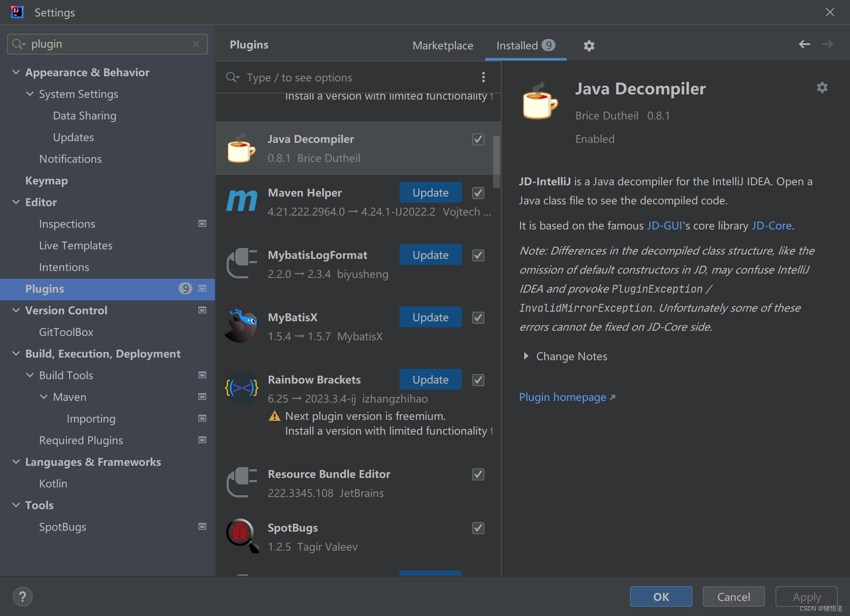The width and height of the screenshot is (850, 616).
Task: Open the three-dot options menu in plugin search
Action: tap(483, 77)
